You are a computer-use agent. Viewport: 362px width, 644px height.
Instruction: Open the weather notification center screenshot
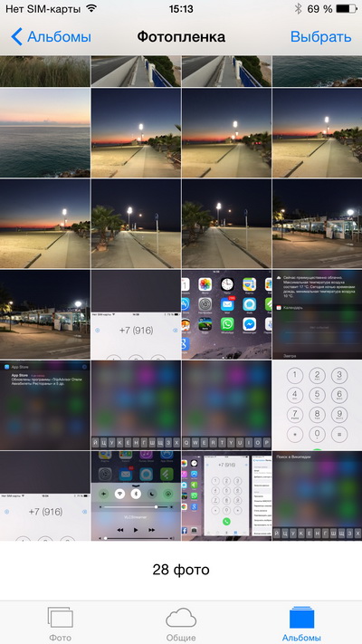(317, 314)
